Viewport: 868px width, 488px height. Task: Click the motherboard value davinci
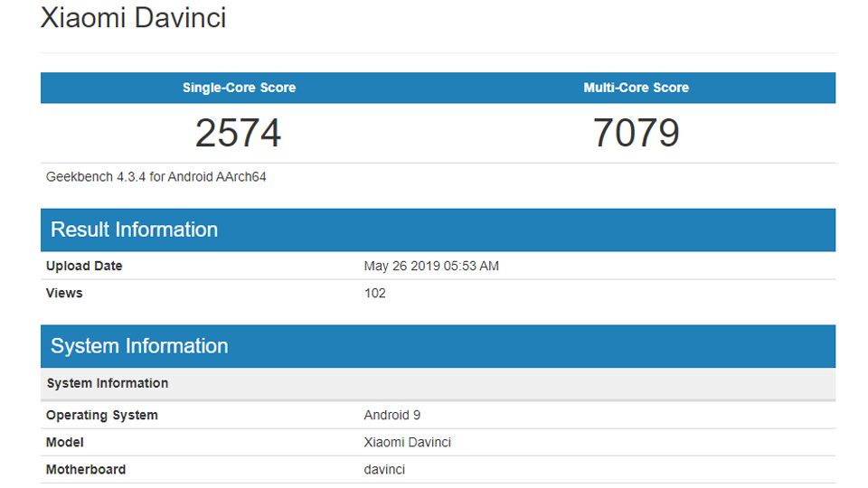(384, 469)
